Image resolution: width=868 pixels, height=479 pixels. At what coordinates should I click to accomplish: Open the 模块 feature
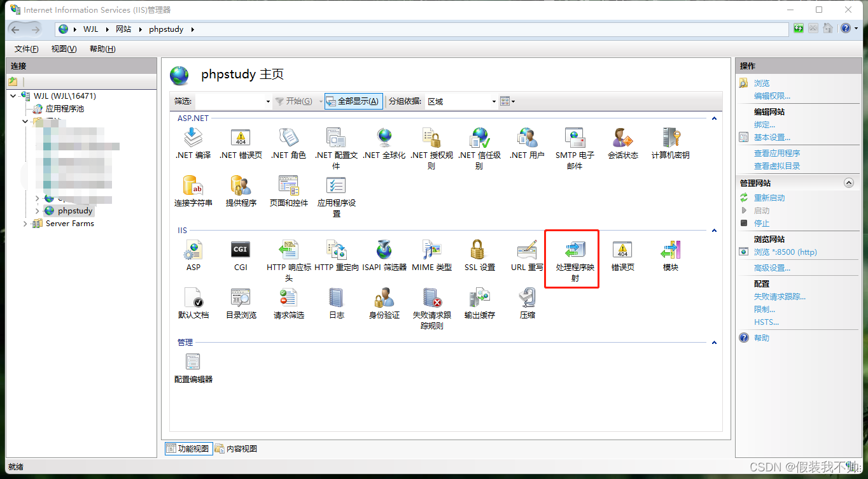click(670, 256)
